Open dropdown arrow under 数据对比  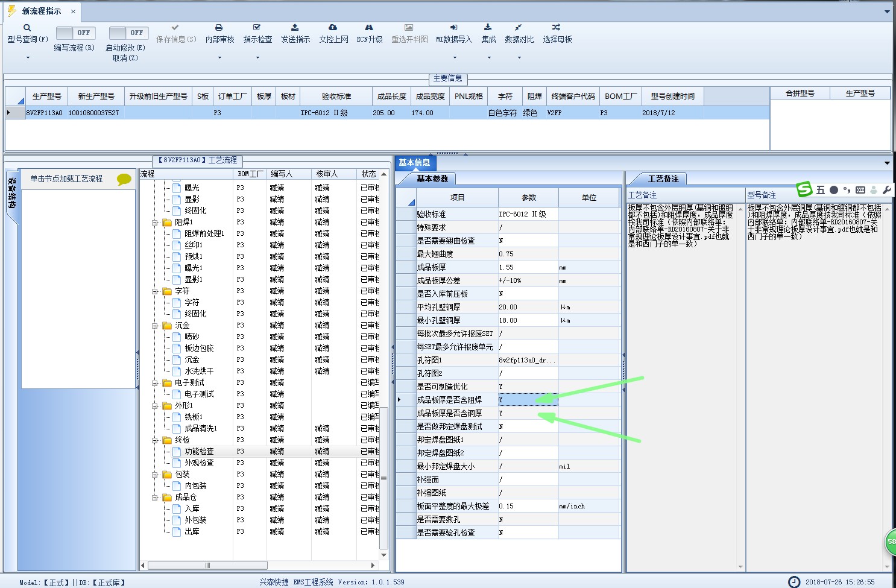519,58
